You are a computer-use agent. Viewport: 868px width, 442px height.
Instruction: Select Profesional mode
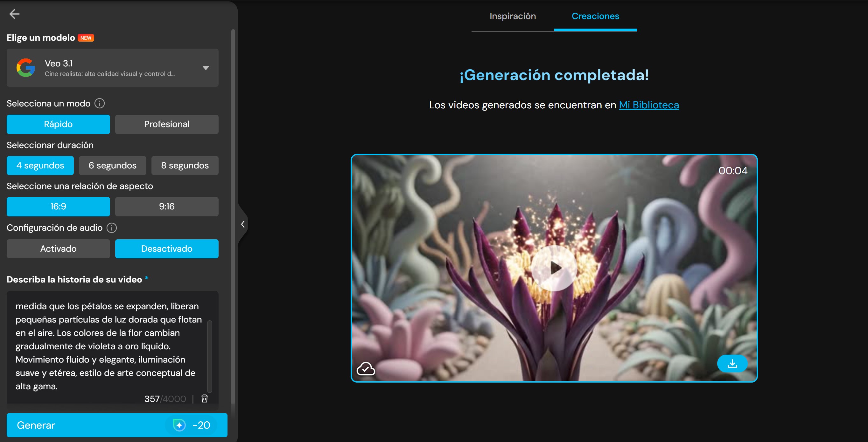tap(166, 124)
